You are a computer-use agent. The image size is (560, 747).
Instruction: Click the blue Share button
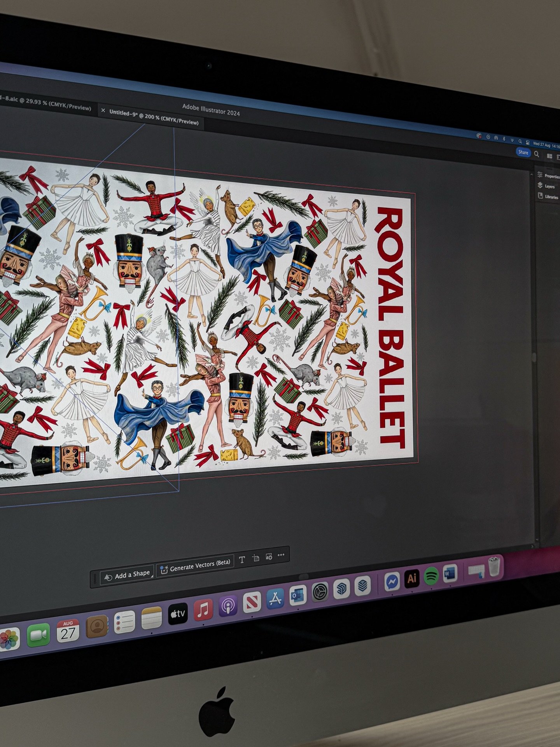tap(523, 153)
